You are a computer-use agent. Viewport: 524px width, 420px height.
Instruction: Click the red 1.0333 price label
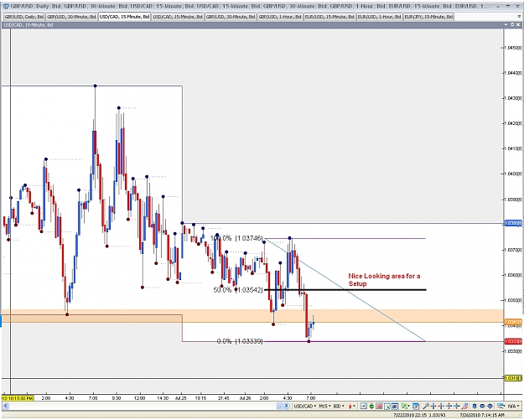pos(512,341)
